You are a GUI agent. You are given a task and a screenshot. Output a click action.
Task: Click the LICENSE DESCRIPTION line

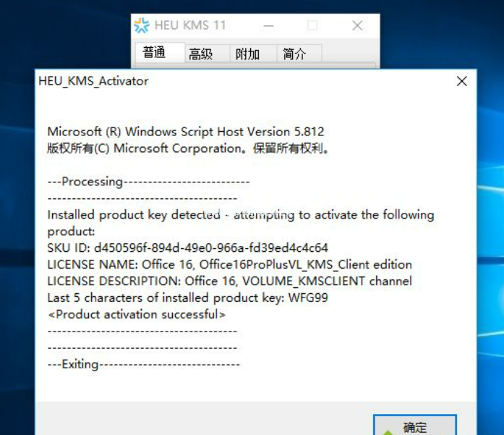click(x=229, y=281)
